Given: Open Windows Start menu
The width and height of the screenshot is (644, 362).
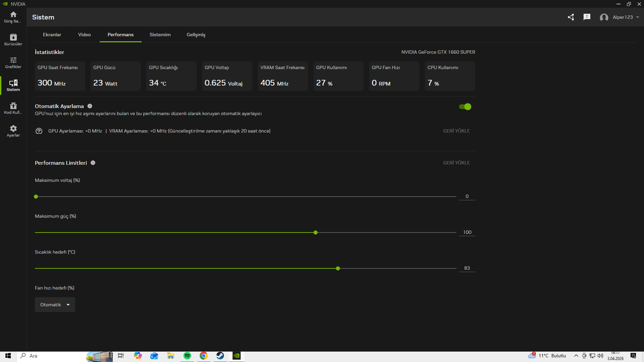Looking at the screenshot, I should pyautogui.click(x=8, y=356).
